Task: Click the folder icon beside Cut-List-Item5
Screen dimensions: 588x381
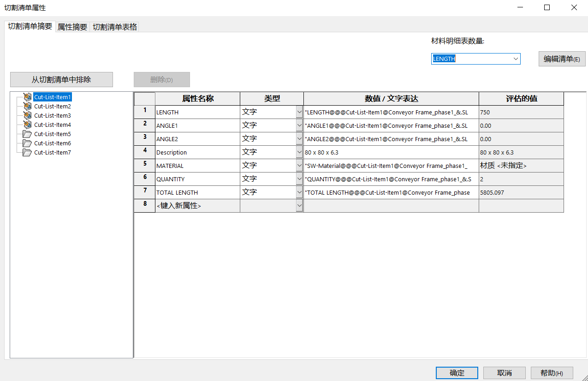Action: pyautogui.click(x=26, y=134)
